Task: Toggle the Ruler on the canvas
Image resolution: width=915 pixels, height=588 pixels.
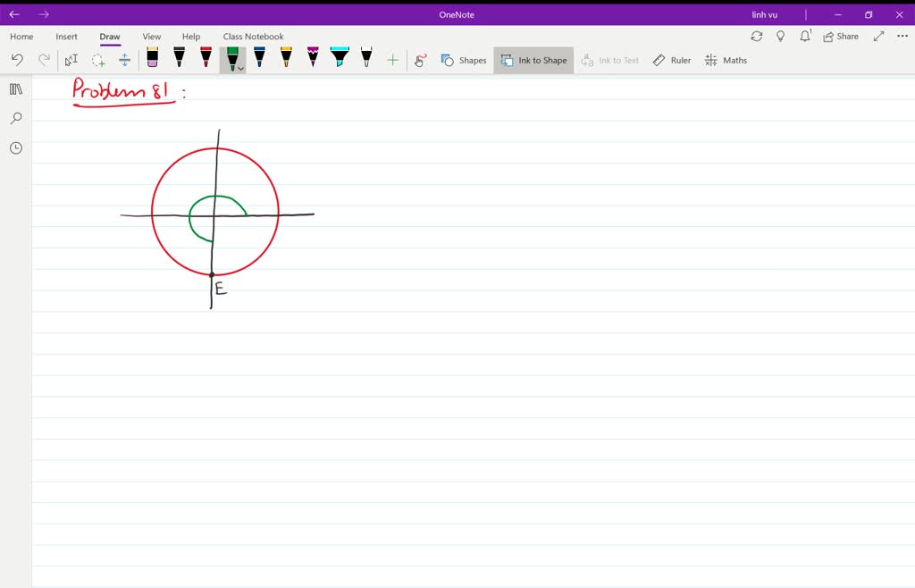Action: coord(671,60)
